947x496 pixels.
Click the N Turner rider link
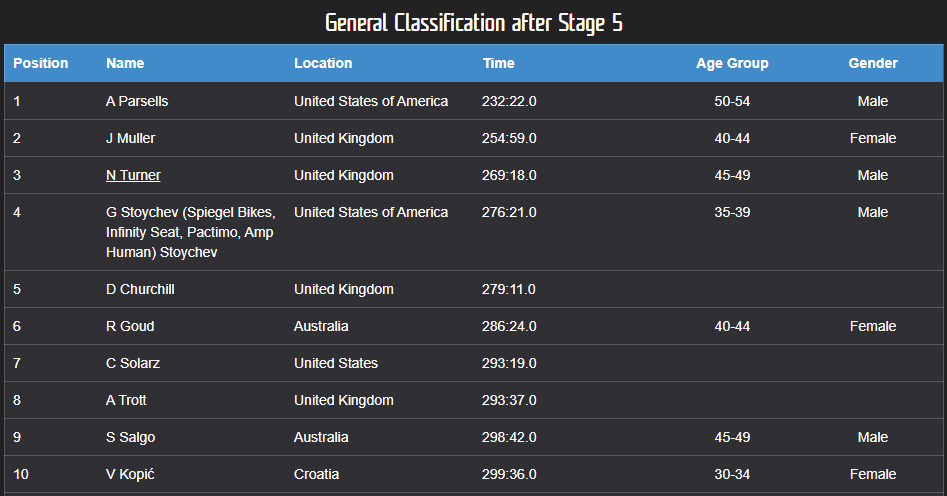tap(133, 175)
